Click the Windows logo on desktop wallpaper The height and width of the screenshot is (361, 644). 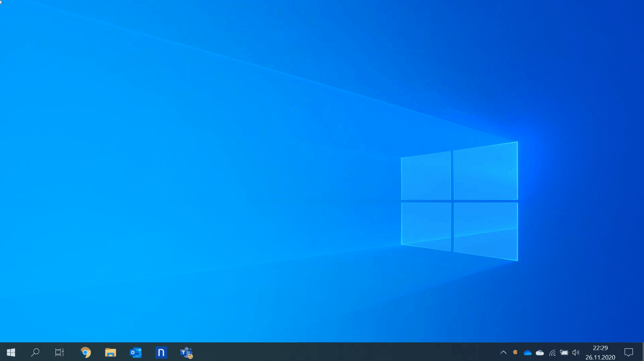(x=459, y=201)
